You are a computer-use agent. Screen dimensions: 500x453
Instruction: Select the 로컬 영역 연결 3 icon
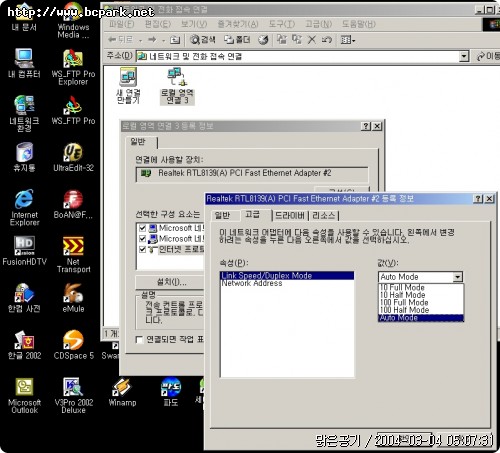pos(177,85)
